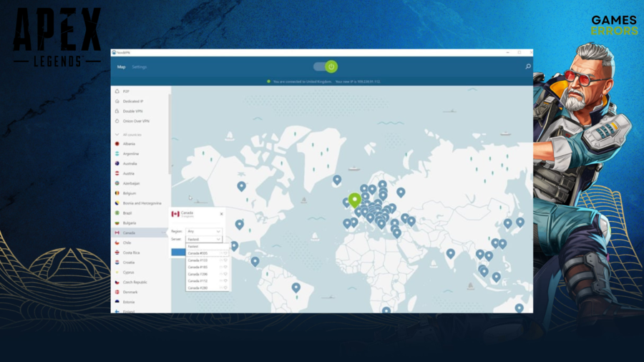644x362 pixels.
Task: Click the Brazil flag in country list
Action: click(x=117, y=213)
